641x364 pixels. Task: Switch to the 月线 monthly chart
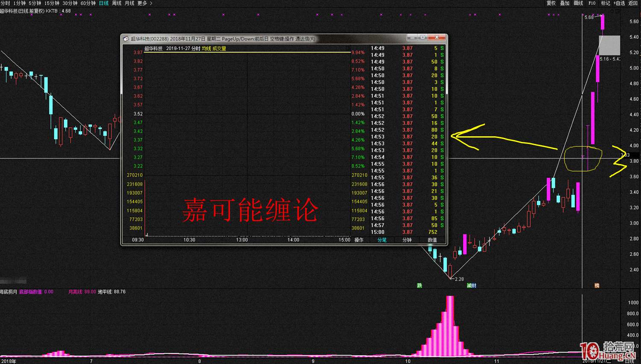coord(129,3)
